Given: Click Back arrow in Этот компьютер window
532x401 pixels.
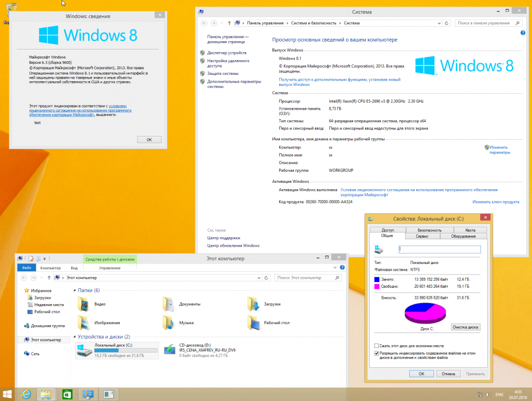Looking at the screenshot, I should pyautogui.click(x=24, y=278).
